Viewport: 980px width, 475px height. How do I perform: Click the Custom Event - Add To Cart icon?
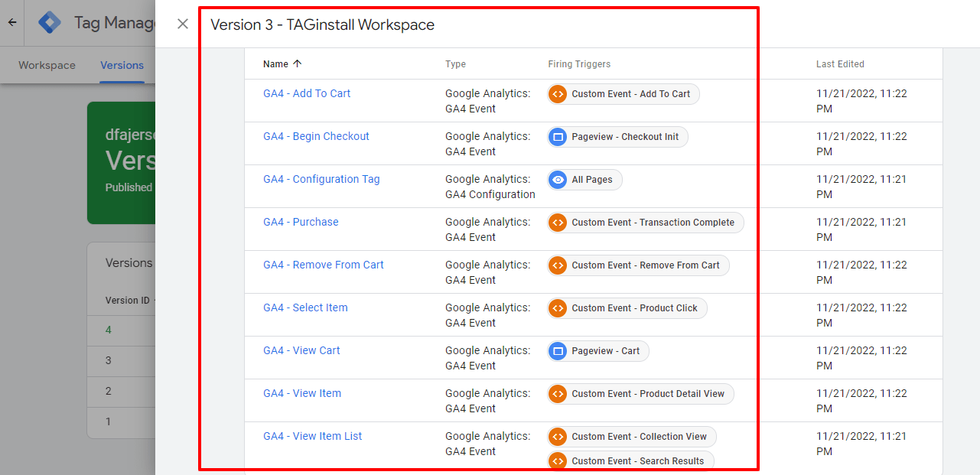(x=558, y=94)
